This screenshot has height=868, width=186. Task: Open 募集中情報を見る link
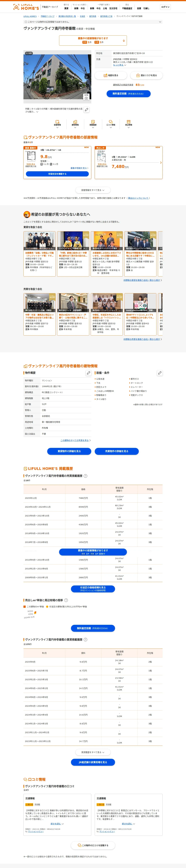tap(79, 168)
